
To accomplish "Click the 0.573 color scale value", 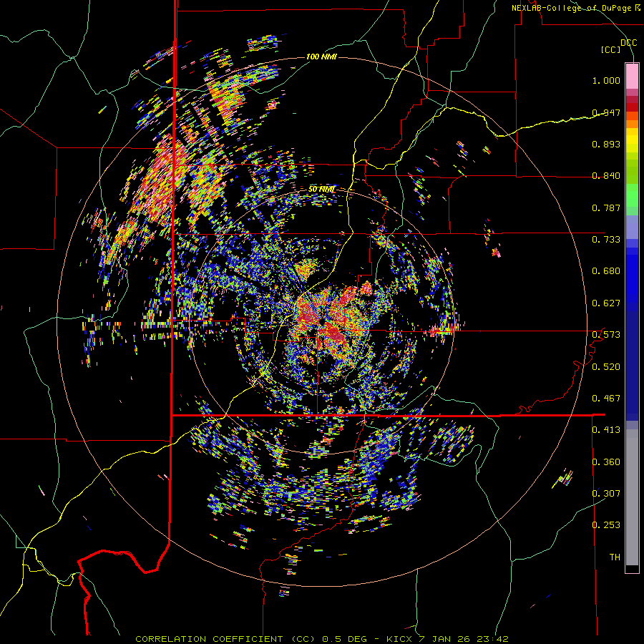I will pyautogui.click(x=606, y=335).
